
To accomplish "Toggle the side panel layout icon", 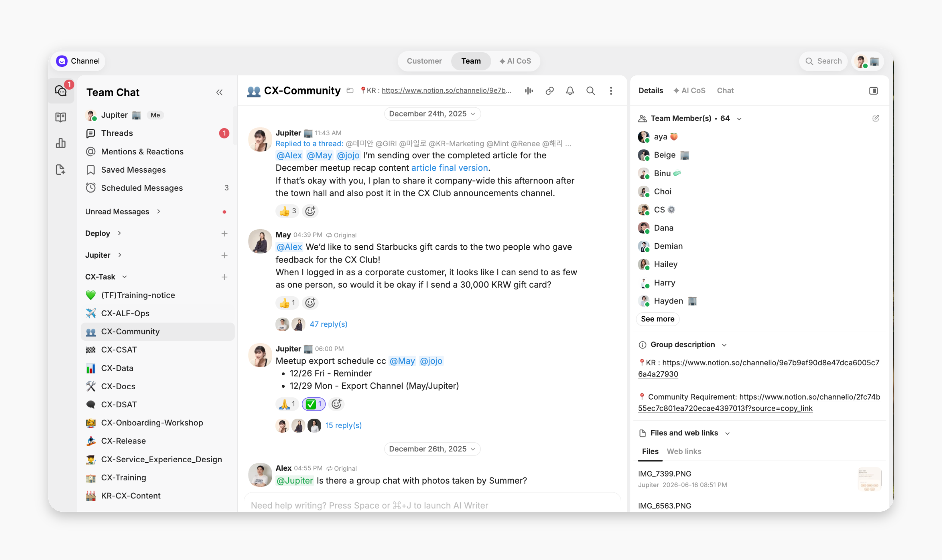I will point(873,91).
